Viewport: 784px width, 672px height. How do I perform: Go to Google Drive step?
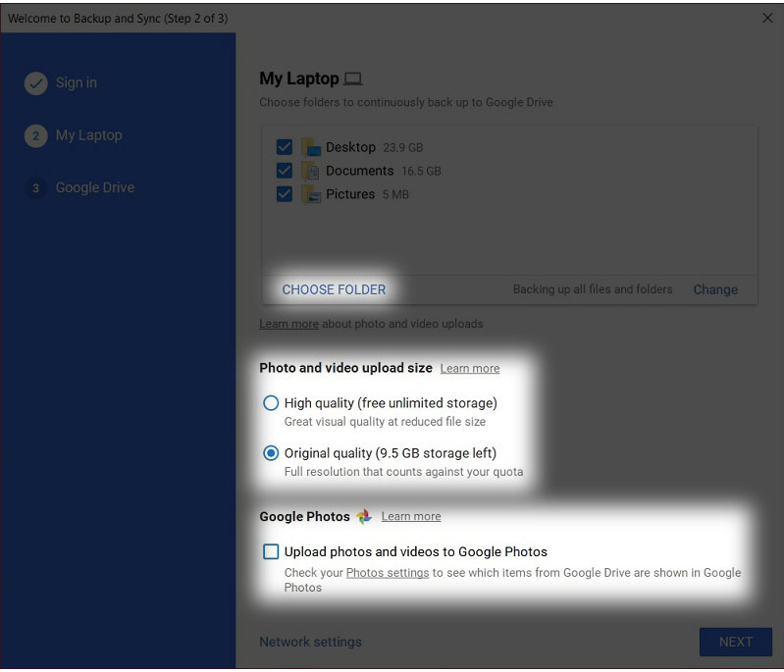pos(95,188)
